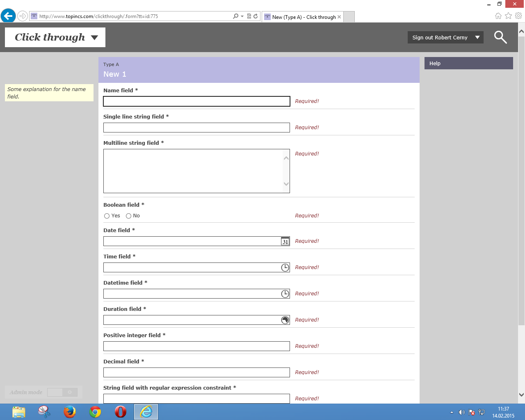Select the New (Type A) browser tab
525x420 pixels.
[304, 17]
